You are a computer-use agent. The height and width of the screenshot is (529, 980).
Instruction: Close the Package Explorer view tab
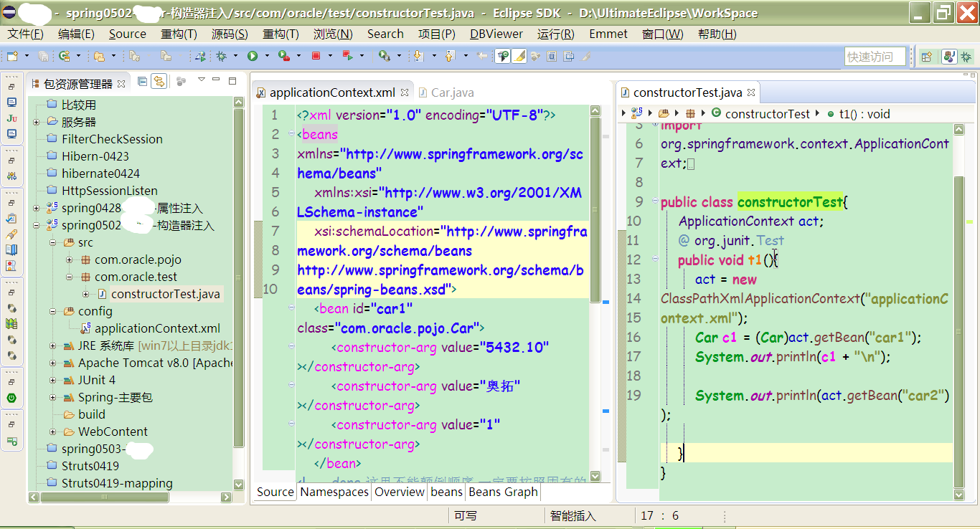tap(121, 84)
